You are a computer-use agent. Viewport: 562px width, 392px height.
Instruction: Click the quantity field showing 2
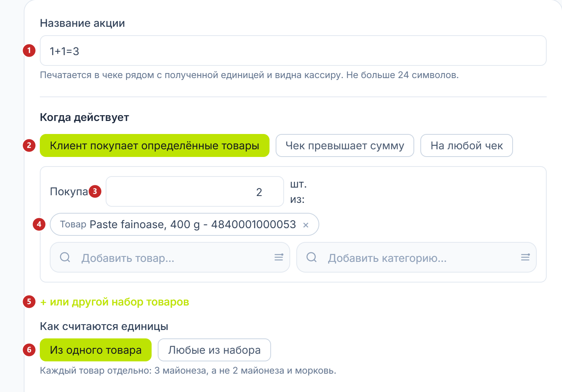coord(195,191)
